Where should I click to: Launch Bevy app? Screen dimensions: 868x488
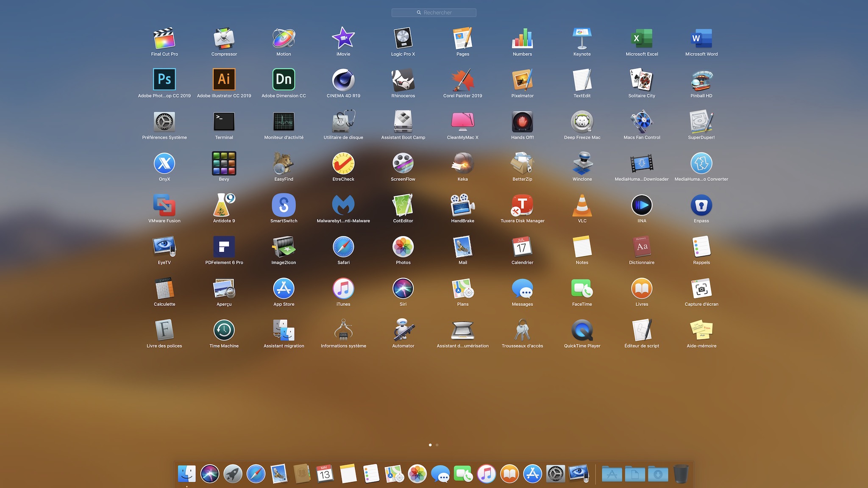pyautogui.click(x=224, y=163)
